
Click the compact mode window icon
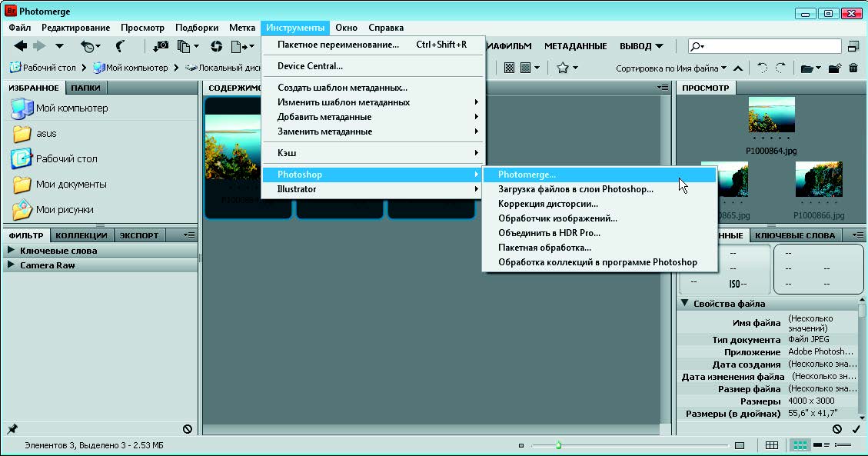tap(853, 46)
